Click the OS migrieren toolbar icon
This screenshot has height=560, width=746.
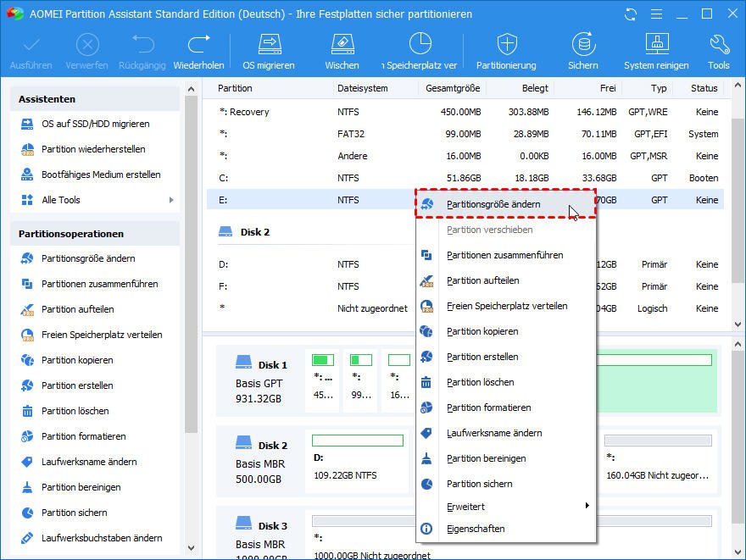point(269,51)
